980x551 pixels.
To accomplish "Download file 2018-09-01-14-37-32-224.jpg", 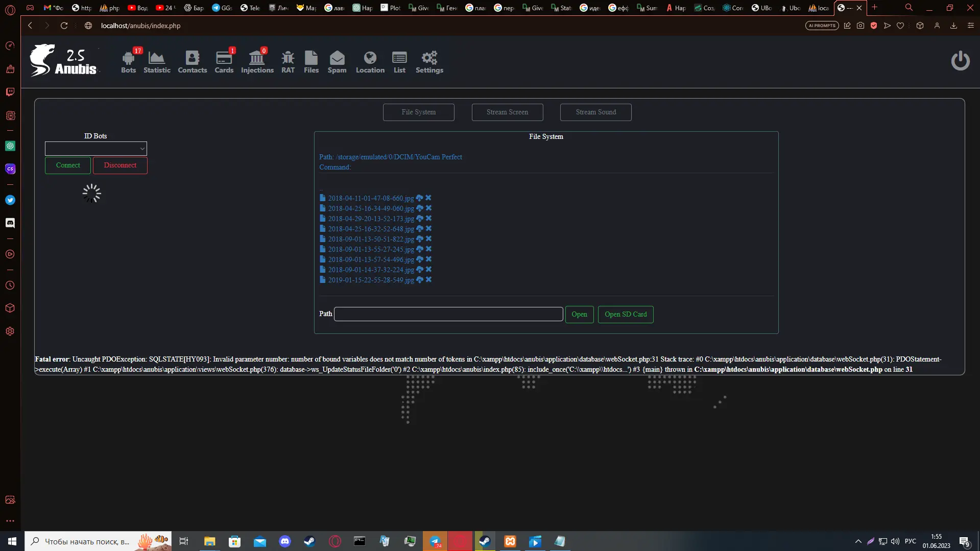I will [419, 270].
